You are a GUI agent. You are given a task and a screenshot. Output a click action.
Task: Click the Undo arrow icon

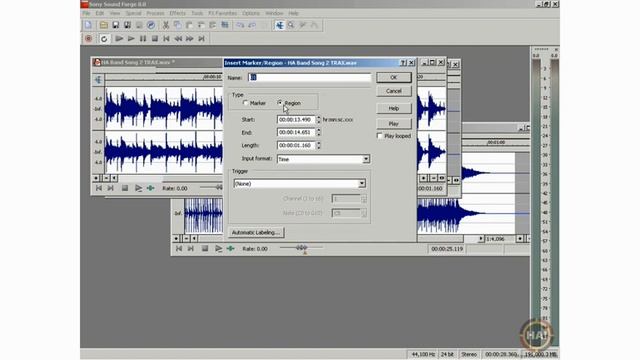240,25
